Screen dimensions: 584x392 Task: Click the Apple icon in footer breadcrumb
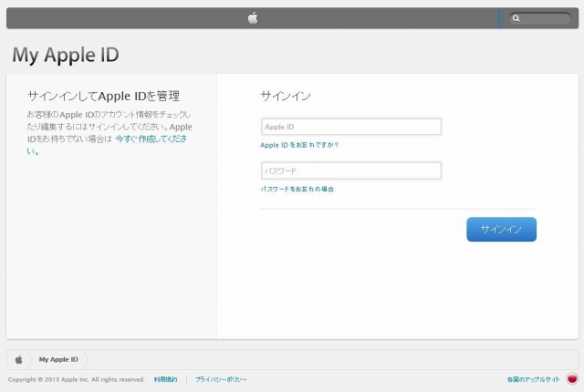18,360
